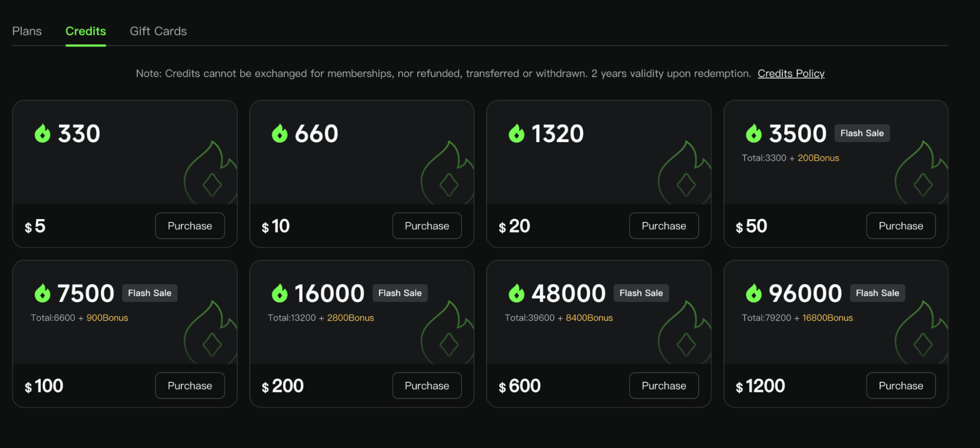This screenshot has height=448, width=980.
Task: Click the green flame icon beside 16000
Action: (279, 293)
